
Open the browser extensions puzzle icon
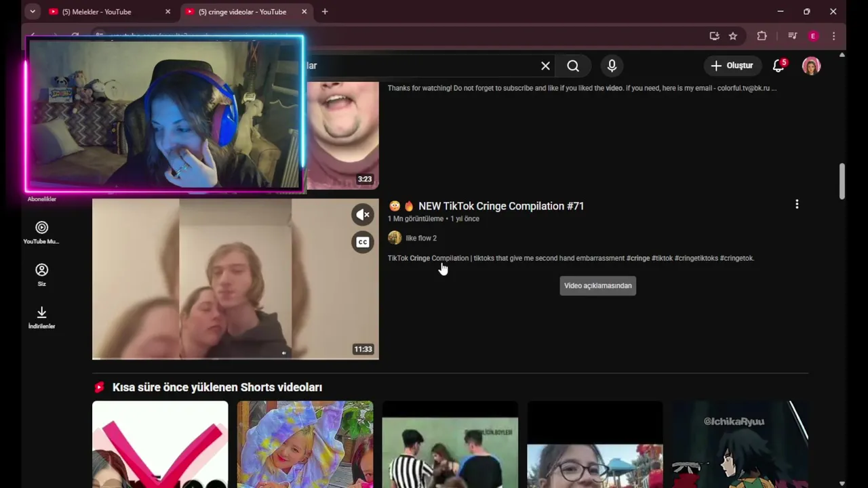pos(762,36)
